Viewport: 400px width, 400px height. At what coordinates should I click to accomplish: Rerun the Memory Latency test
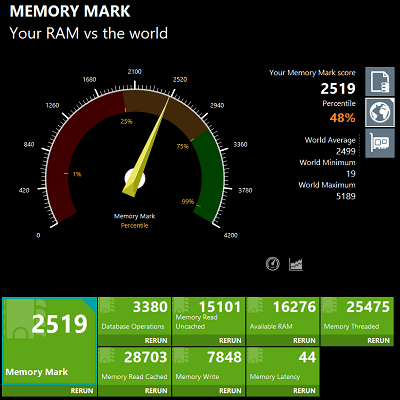[304, 391]
